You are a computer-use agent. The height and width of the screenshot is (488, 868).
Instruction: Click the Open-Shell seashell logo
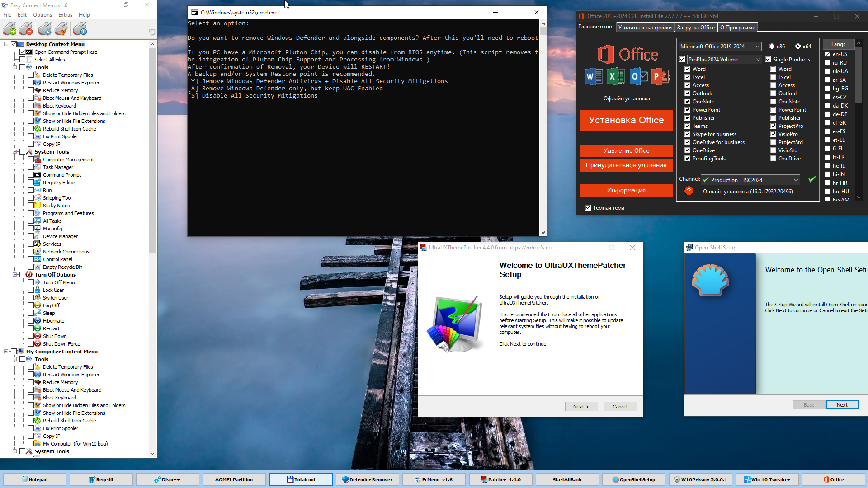(710, 280)
